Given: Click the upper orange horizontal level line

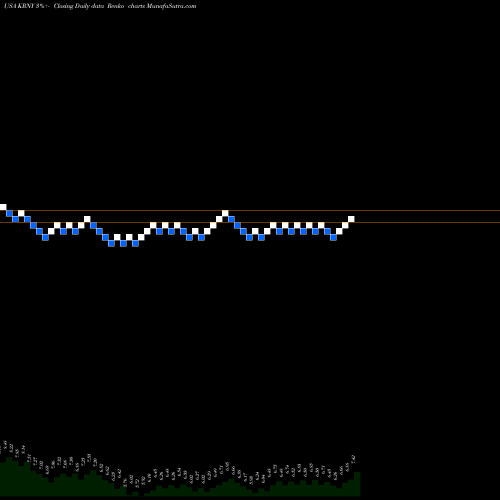Looking at the screenshot, I should coord(250,210).
